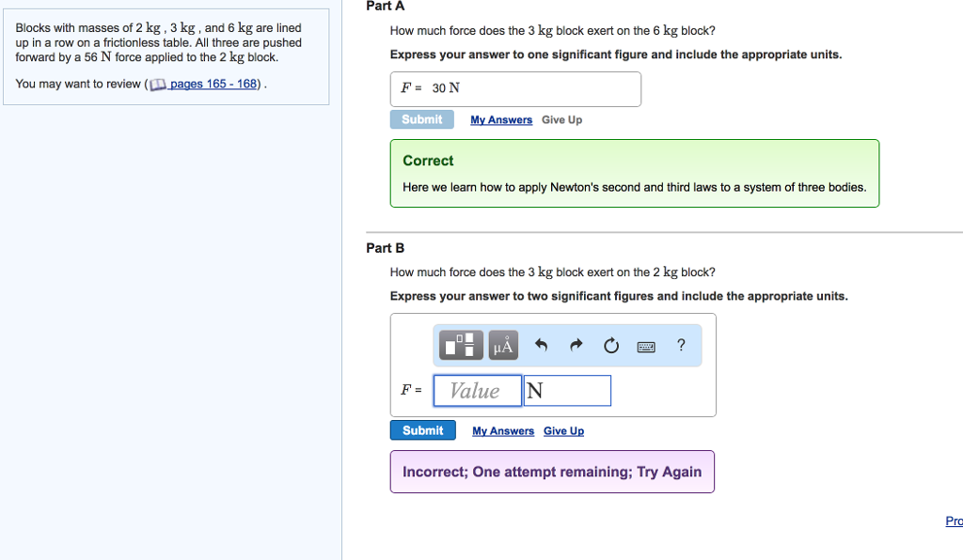Open keyboard shortcuts via the keyboard icon
The image size is (963, 560).
point(645,346)
